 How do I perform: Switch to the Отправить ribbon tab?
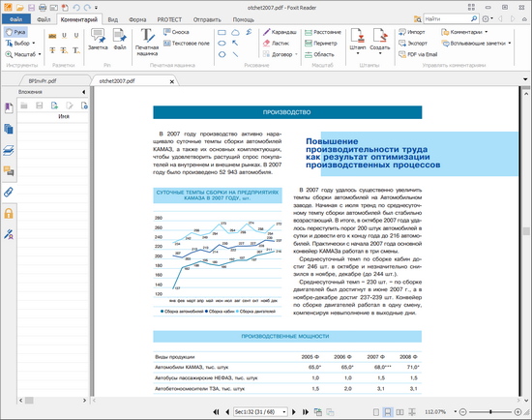click(207, 19)
